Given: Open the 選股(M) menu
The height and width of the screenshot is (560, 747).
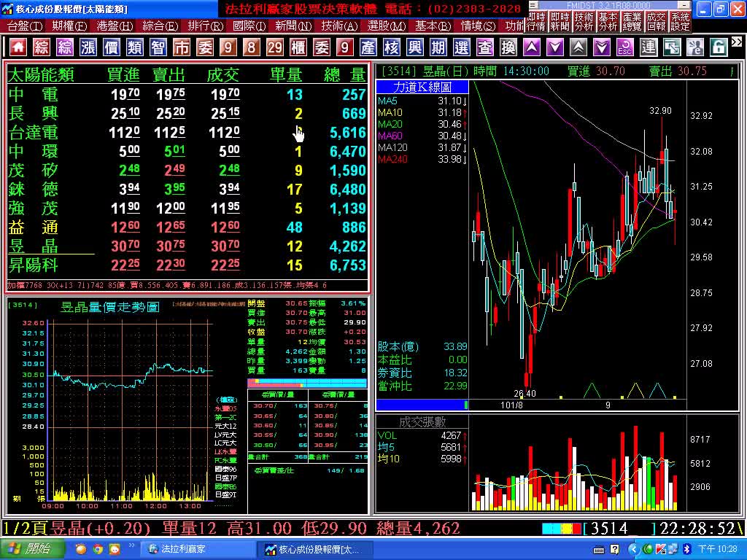Looking at the screenshot, I should [x=387, y=26].
